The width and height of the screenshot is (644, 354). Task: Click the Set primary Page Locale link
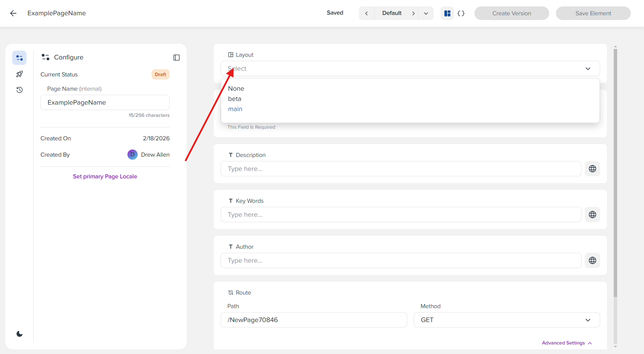pyautogui.click(x=105, y=176)
